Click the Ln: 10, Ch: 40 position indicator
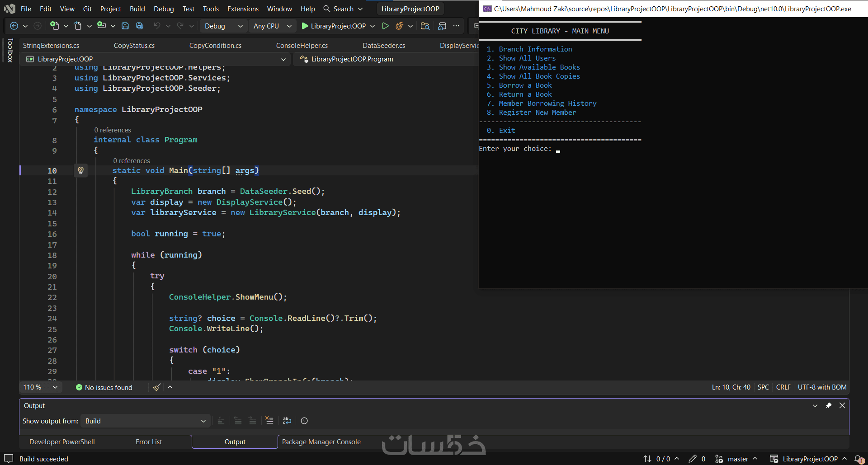 (731, 387)
